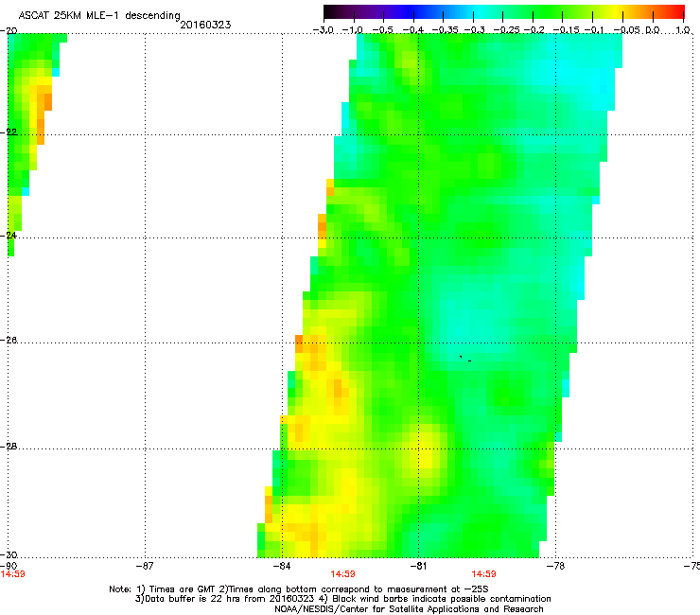Click the -28 latitude axis label
This screenshot has width=700, height=615.
coord(9,447)
